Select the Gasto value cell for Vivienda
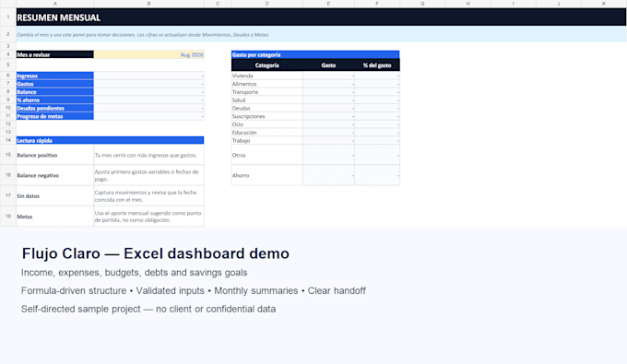Screen dimensions: 627x364 pyautogui.click(x=328, y=76)
